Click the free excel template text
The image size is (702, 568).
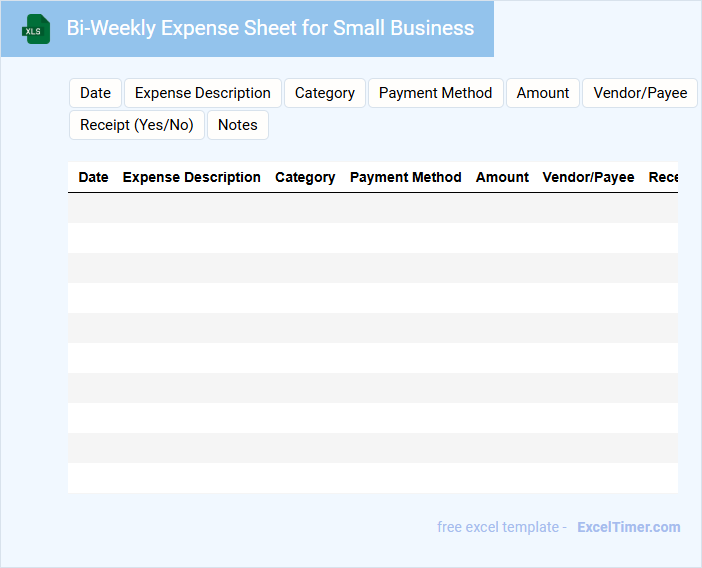[501, 527]
